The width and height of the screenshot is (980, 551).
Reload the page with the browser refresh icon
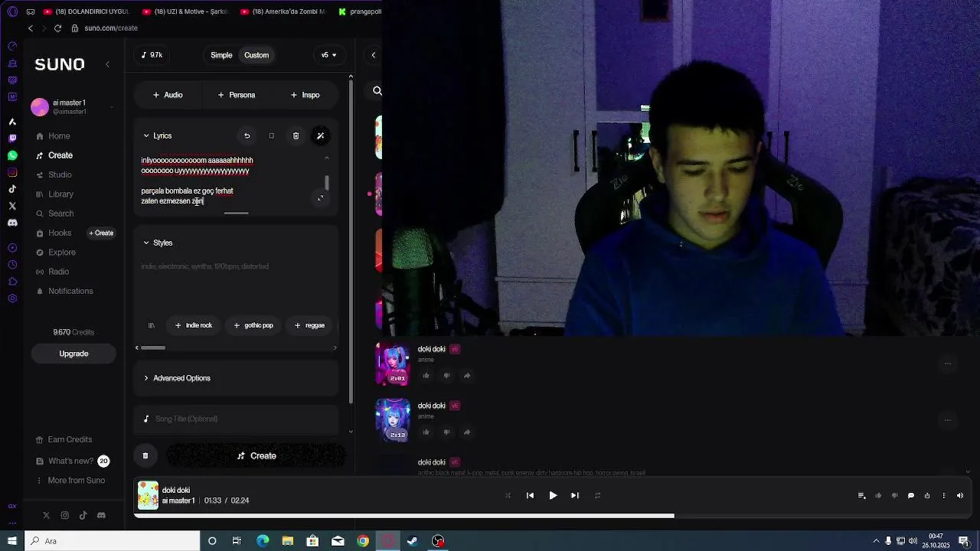click(57, 28)
